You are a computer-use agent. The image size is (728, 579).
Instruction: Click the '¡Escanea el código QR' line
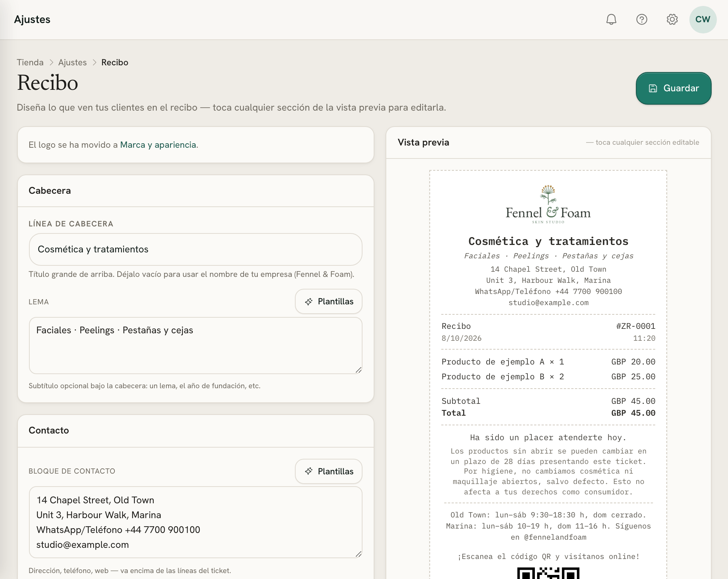[x=548, y=556]
